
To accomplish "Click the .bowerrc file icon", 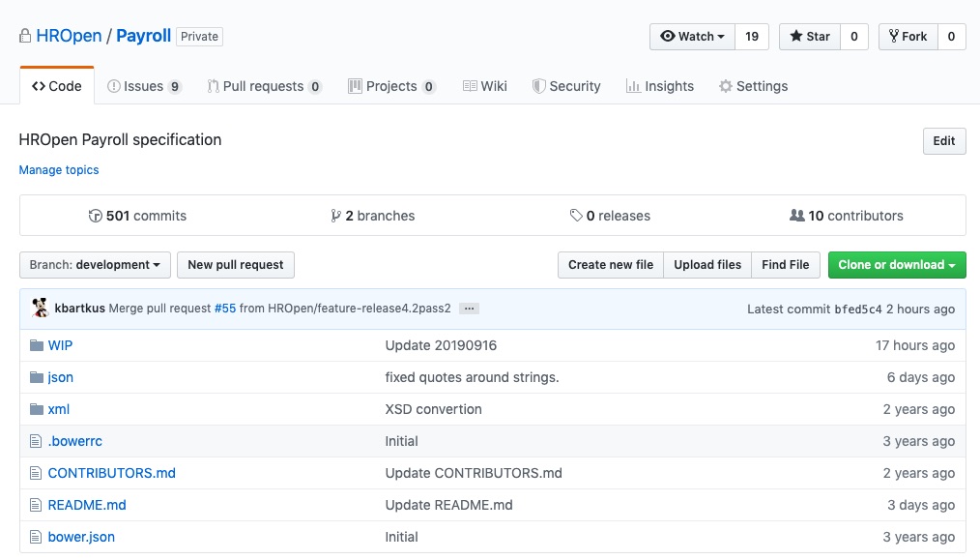I will (36, 441).
